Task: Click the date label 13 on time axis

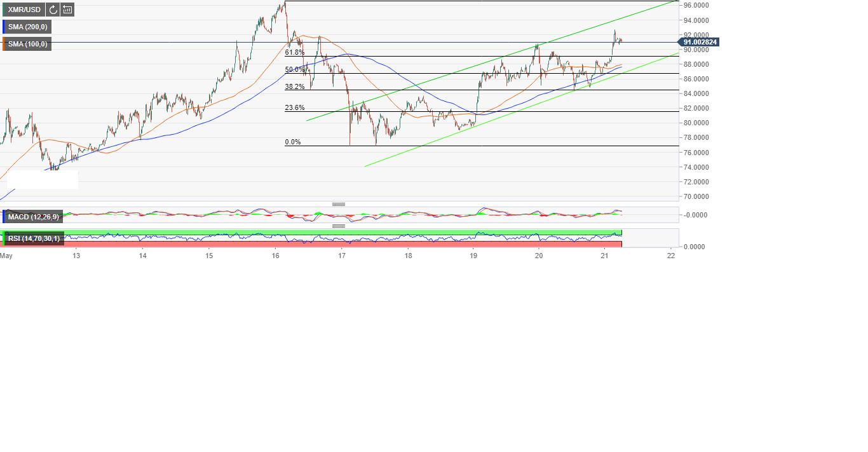Action: click(76, 256)
